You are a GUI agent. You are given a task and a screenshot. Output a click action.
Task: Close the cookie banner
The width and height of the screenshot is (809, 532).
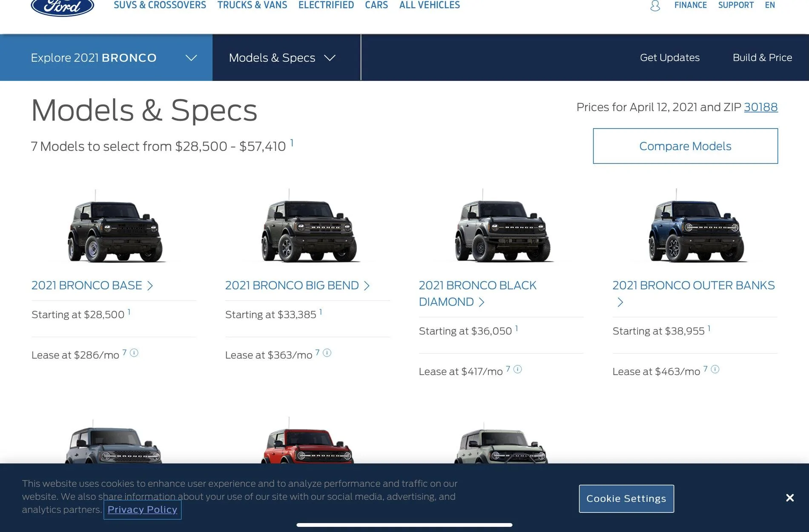[790, 498]
